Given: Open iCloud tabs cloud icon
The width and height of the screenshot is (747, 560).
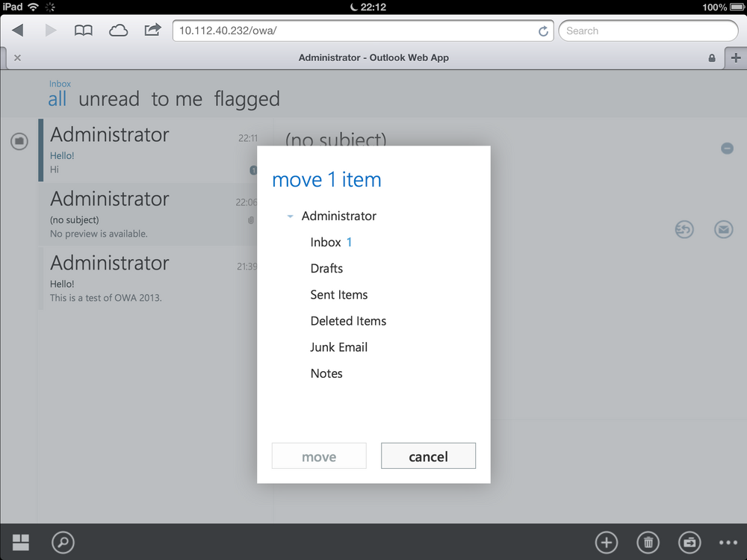Looking at the screenshot, I should (x=118, y=31).
